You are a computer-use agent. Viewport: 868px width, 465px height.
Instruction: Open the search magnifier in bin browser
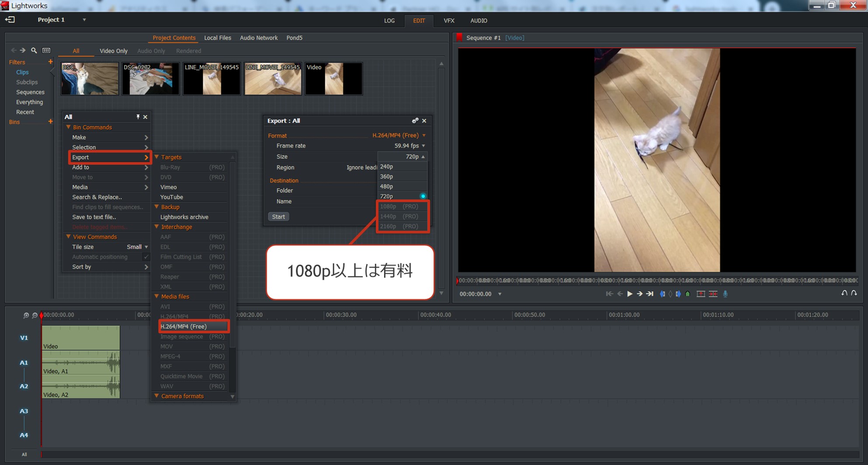point(34,50)
